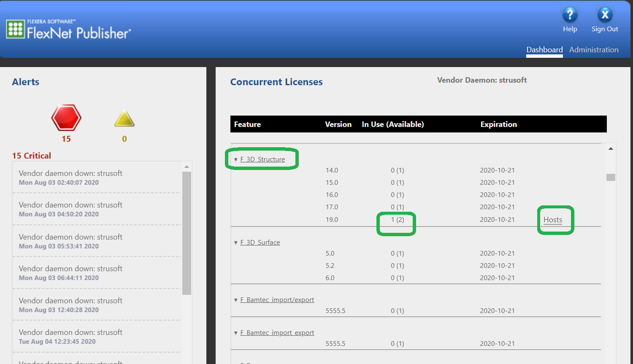Click the alerts list scrollbar thumb
This screenshot has width=633, height=364.
pos(187,233)
